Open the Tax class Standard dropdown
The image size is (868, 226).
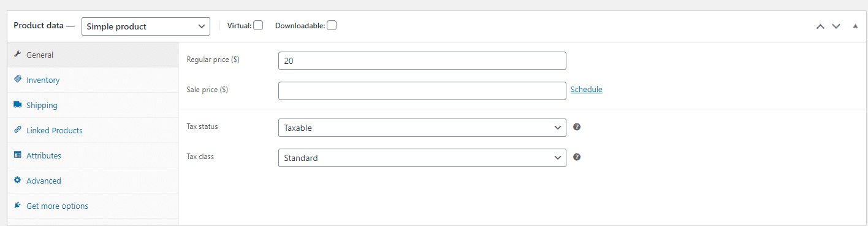tap(422, 158)
